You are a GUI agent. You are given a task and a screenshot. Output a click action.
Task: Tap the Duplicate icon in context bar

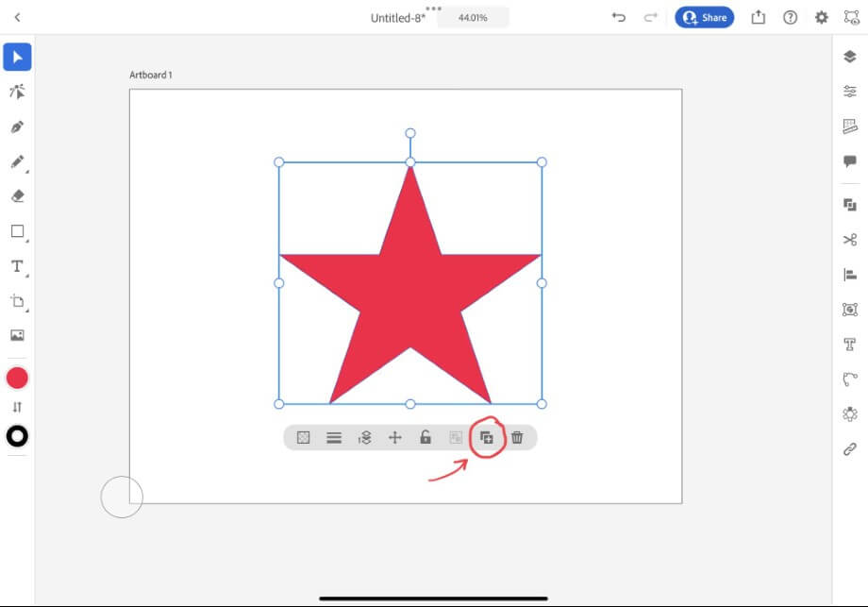click(x=487, y=437)
